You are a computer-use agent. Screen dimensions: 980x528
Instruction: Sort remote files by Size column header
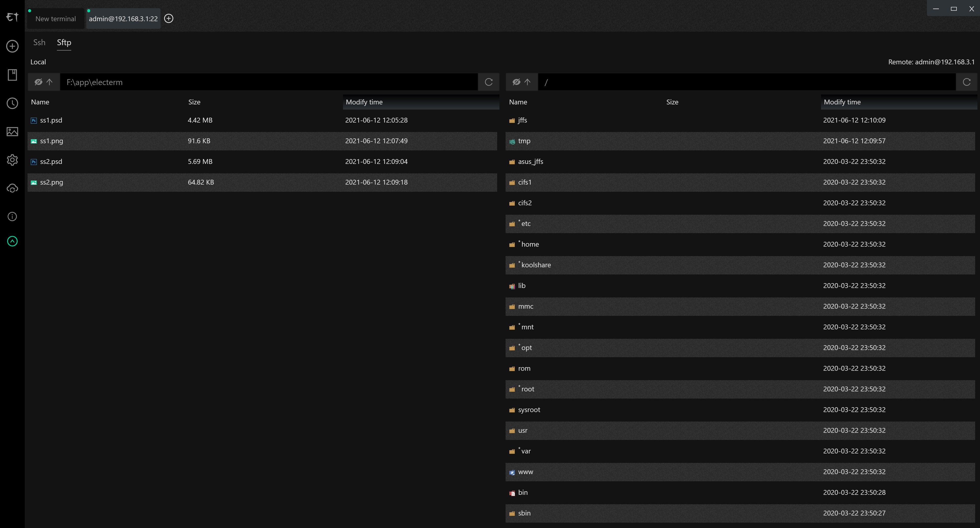(x=672, y=102)
